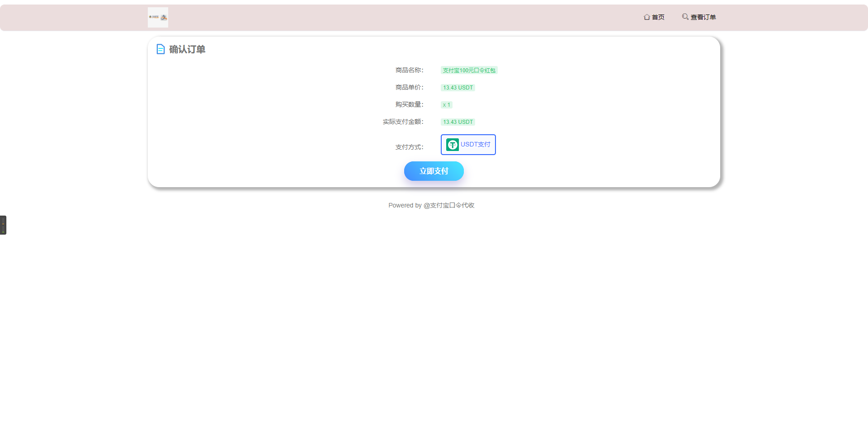The image size is (868, 424).
Task: Open the 首页 home menu item
Action: coord(654,17)
